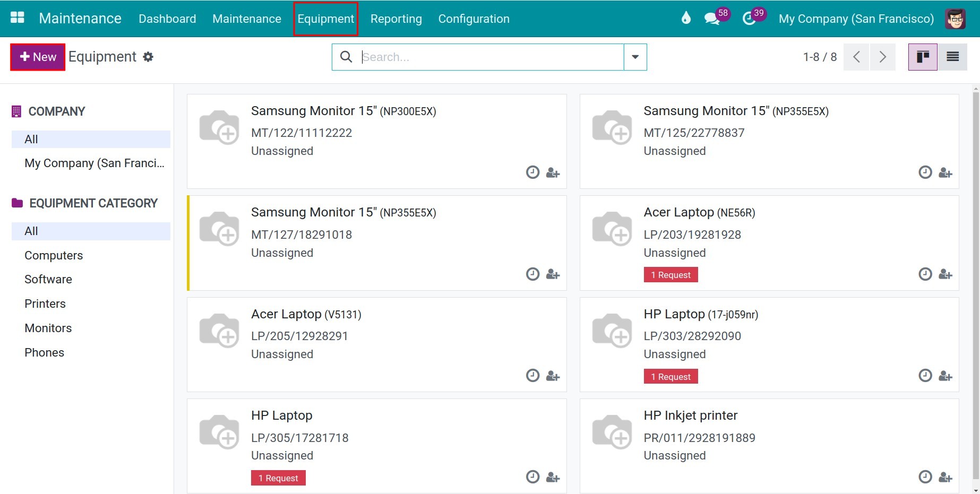Viewport: 980px width, 494px height.
Task: Switch to List view
Action: [952, 57]
